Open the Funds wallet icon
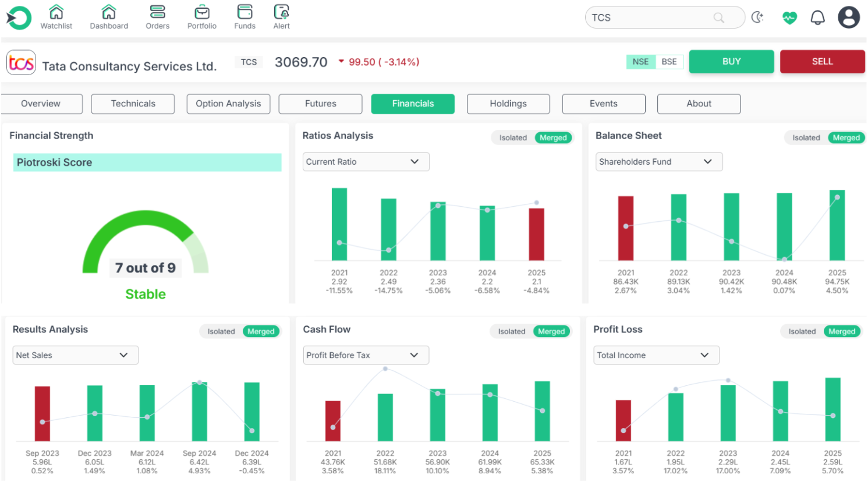 pyautogui.click(x=245, y=12)
